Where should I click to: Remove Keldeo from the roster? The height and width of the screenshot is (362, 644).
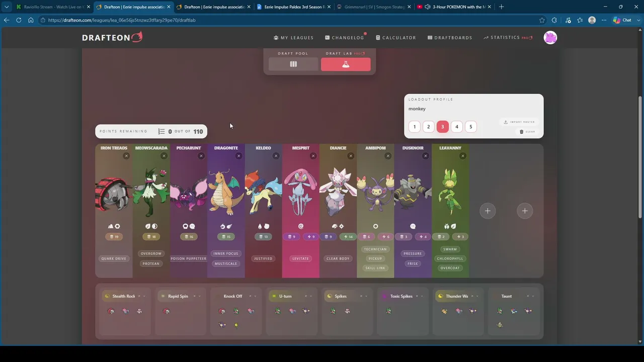276,156
